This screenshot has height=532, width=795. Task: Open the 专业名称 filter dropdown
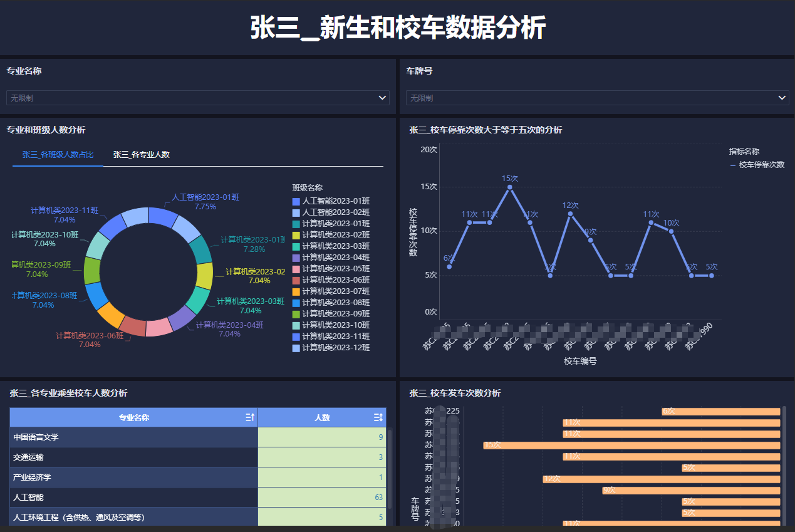pos(198,98)
